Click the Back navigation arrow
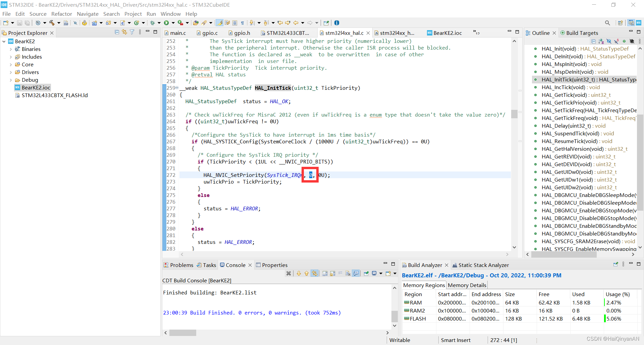This screenshot has height=345, width=644. [296, 23]
